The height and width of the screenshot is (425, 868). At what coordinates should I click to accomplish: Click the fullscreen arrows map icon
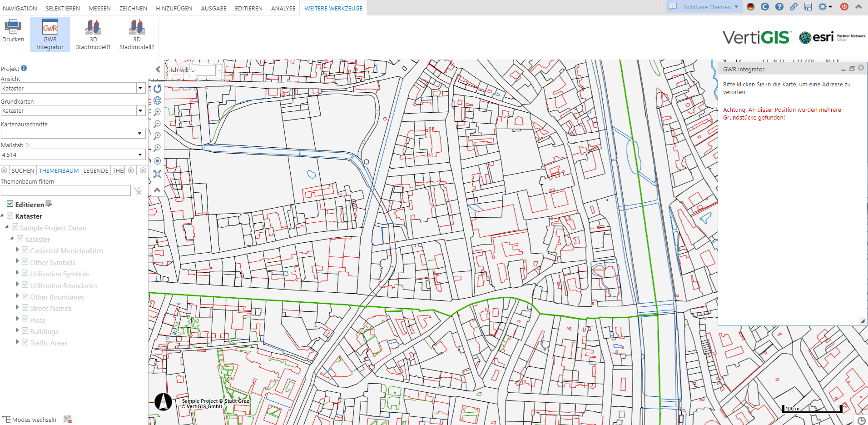[x=157, y=174]
